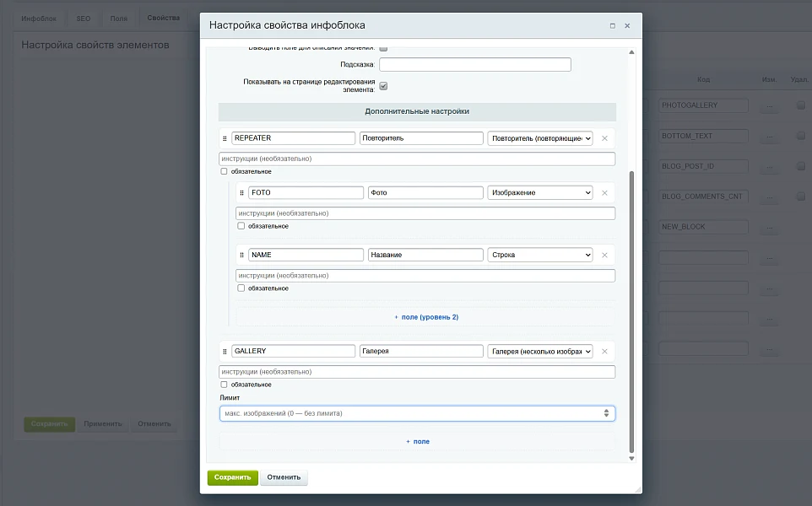This screenshot has width=812, height=506.
Task: Open the Изображение type dropdown
Action: coord(540,192)
